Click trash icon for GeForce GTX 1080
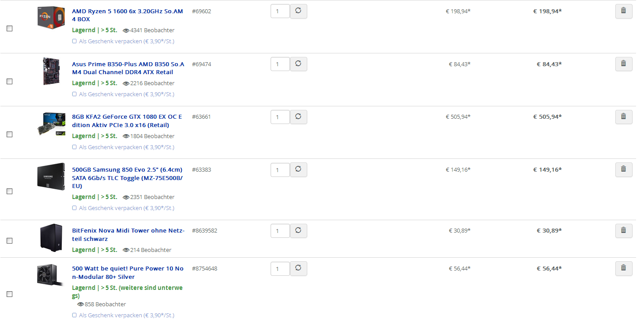The image size is (644, 323). 623,117
